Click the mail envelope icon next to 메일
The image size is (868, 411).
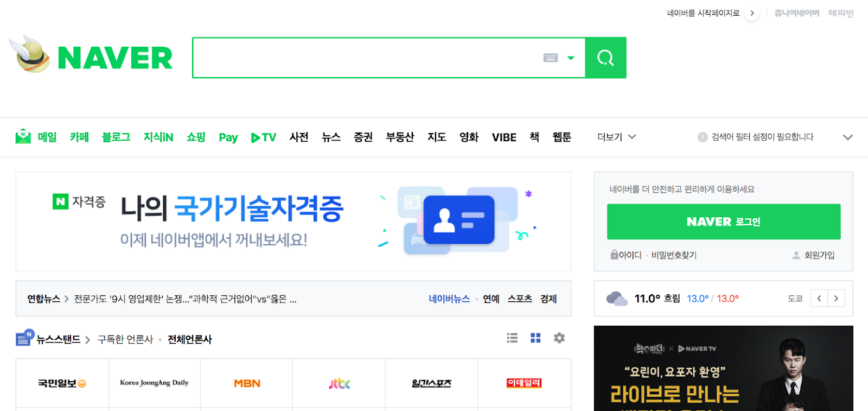click(23, 136)
